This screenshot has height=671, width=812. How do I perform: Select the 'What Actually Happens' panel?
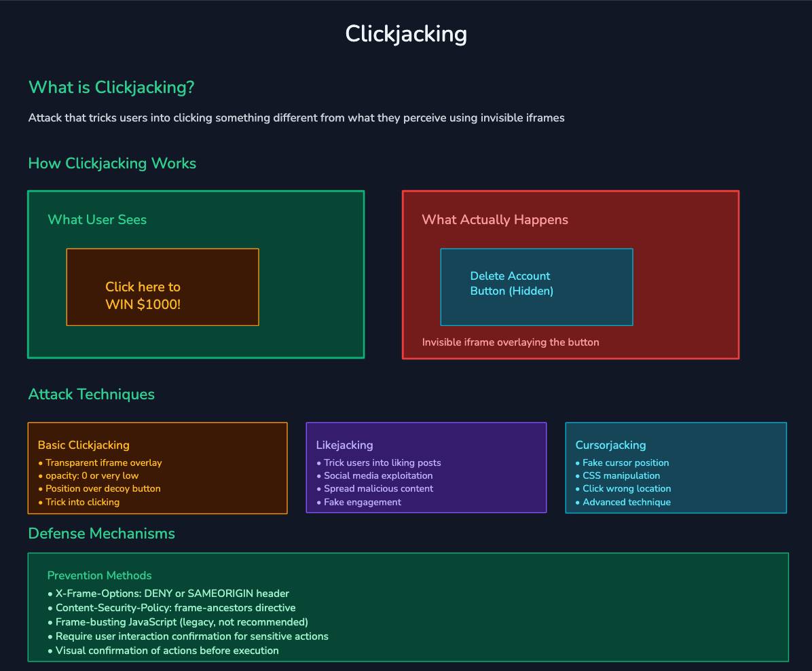point(570,274)
